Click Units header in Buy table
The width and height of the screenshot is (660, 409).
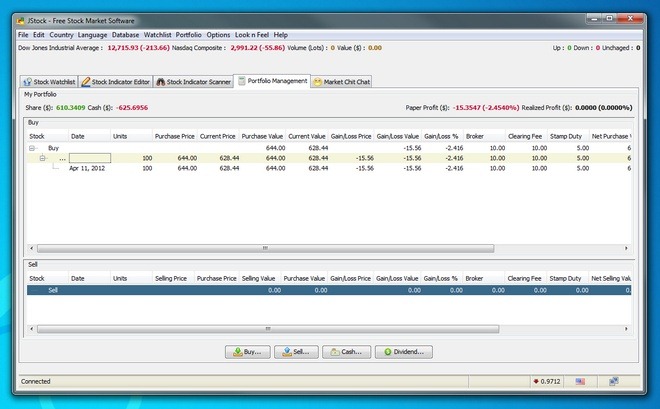coord(131,136)
